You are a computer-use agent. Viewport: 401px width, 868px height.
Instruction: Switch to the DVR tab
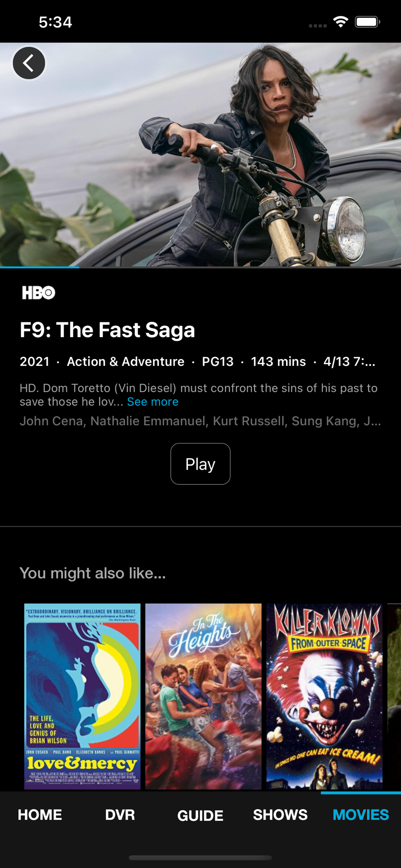(120, 815)
